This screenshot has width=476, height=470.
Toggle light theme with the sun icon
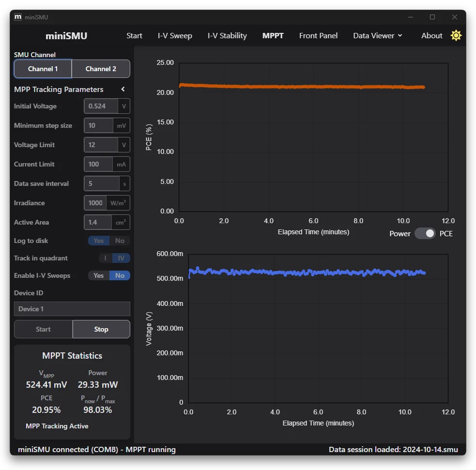pos(456,35)
